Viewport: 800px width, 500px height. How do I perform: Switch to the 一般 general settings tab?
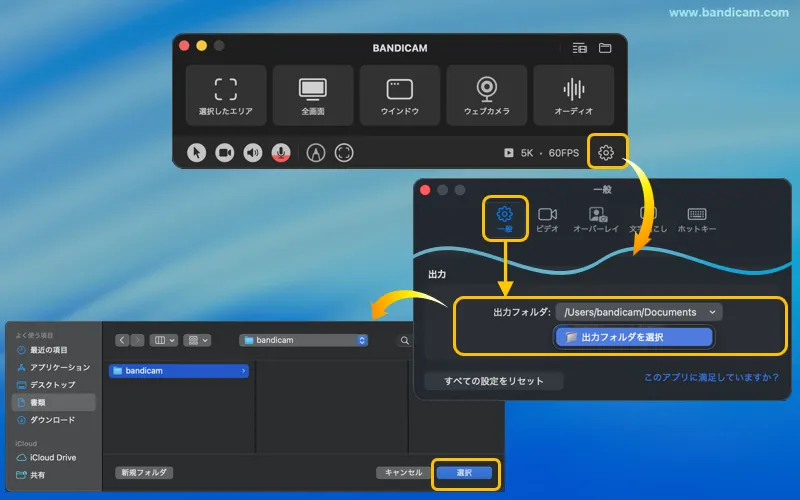[505, 219]
